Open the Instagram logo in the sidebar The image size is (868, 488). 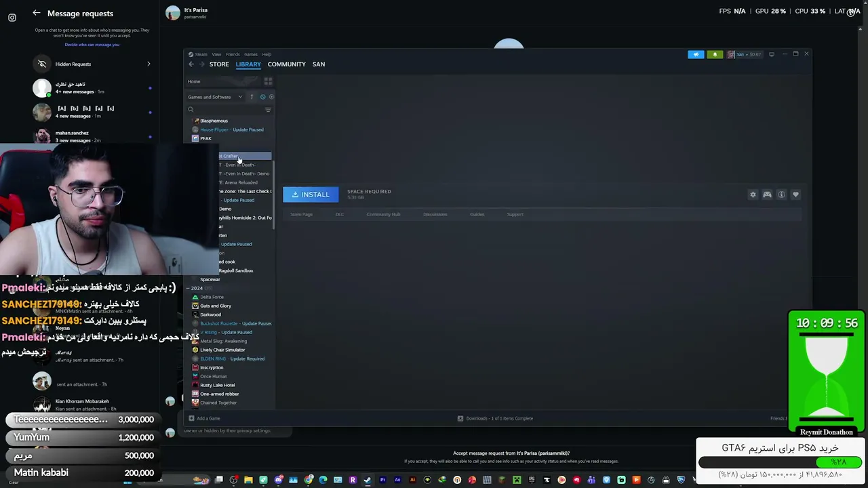12,18
